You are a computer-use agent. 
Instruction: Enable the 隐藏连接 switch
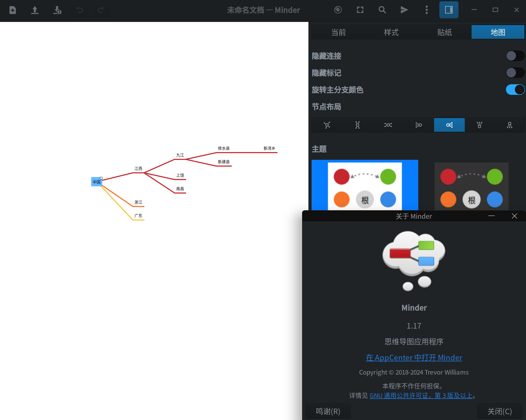click(515, 56)
